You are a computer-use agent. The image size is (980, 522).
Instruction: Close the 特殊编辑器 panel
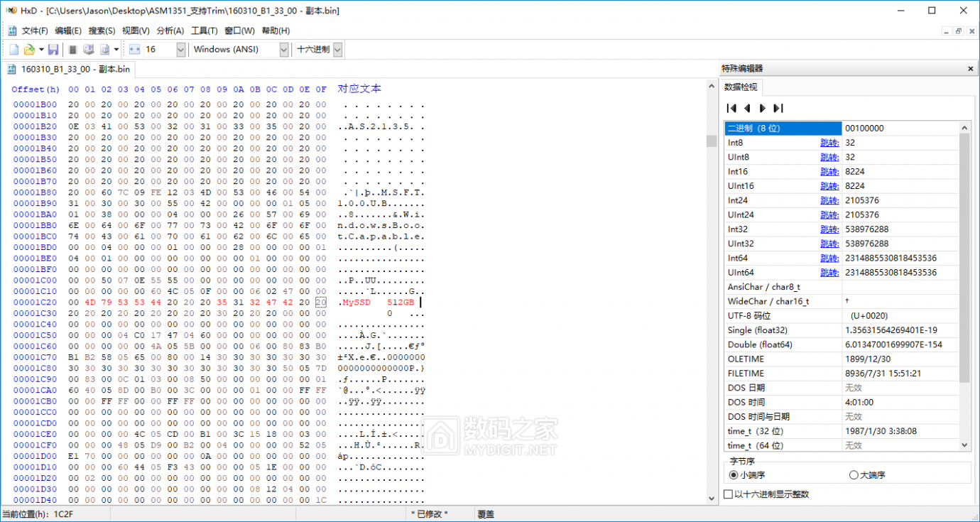(x=971, y=69)
